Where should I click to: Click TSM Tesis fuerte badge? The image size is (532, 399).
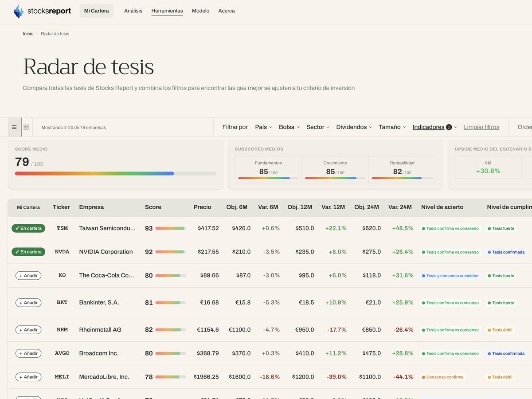[x=501, y=229]
